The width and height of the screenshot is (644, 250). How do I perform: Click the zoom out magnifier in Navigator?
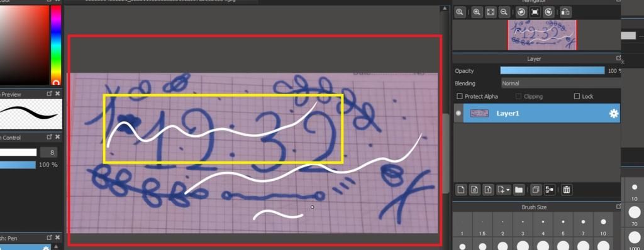(x=504, y=13)
